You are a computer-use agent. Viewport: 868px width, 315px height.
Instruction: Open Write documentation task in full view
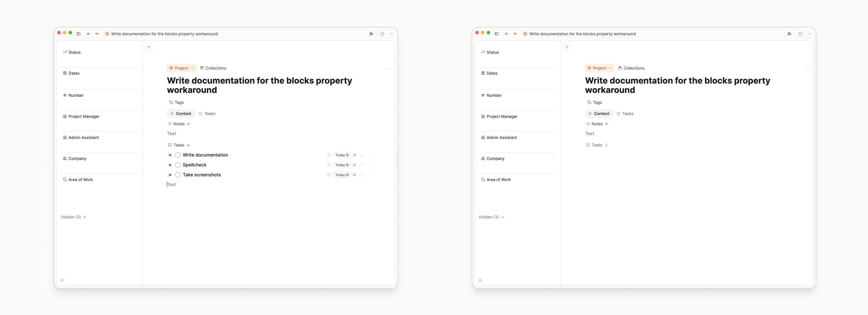point(362,155)
